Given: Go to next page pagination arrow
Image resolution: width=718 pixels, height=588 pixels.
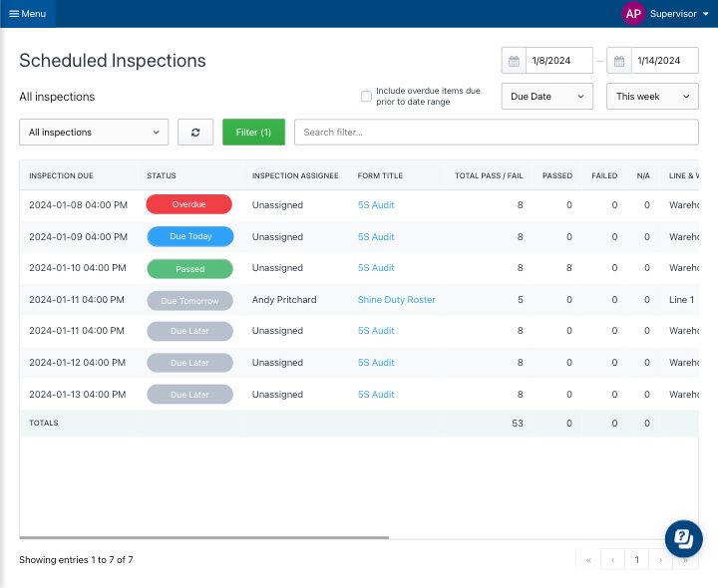Looking at the screenshot, I should coord(661,560).
